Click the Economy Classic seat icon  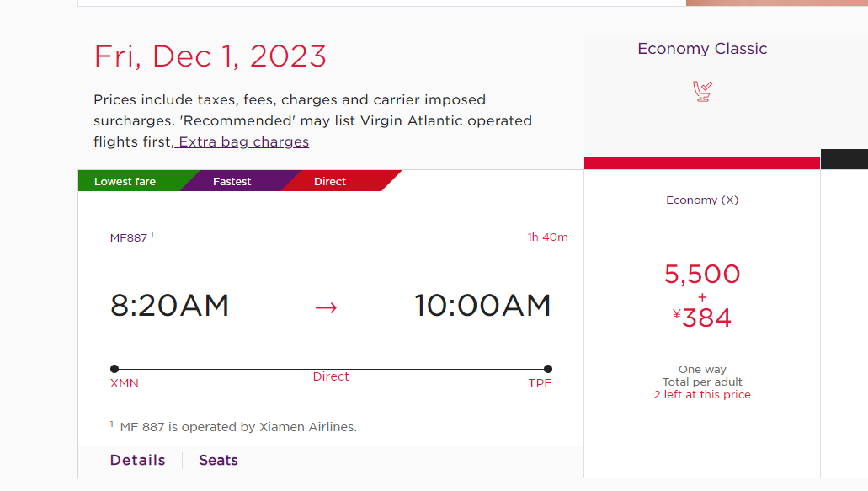(x=702, y=91)
